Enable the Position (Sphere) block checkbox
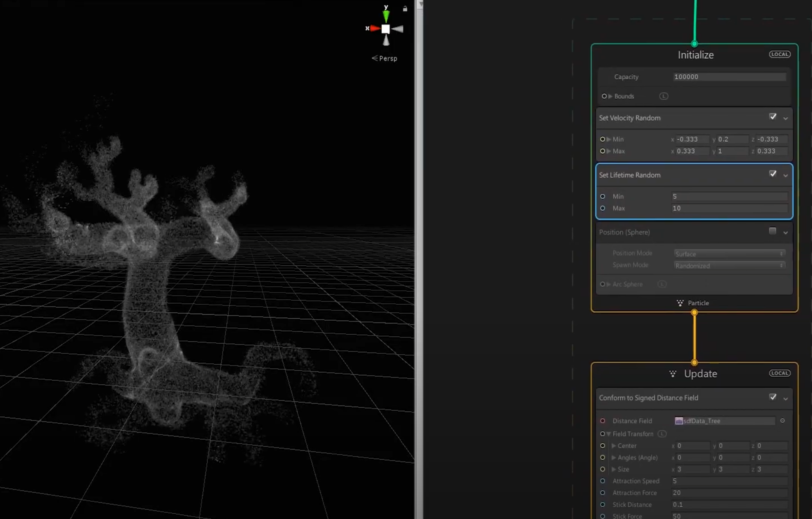This screenshot has height=519, width=812. pos(772,231)
